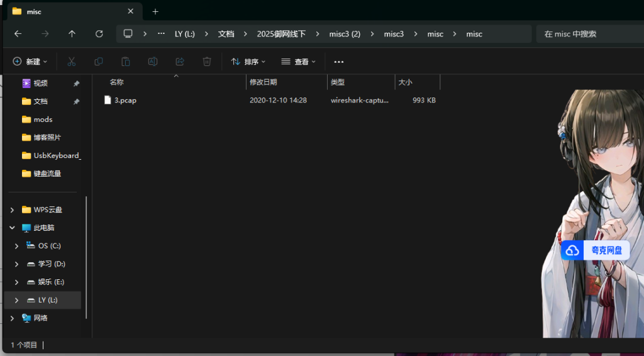Screen dimensions: 644x356
Task: Click in the 在 misc 中搜索 search box
Action: (590, 34)
